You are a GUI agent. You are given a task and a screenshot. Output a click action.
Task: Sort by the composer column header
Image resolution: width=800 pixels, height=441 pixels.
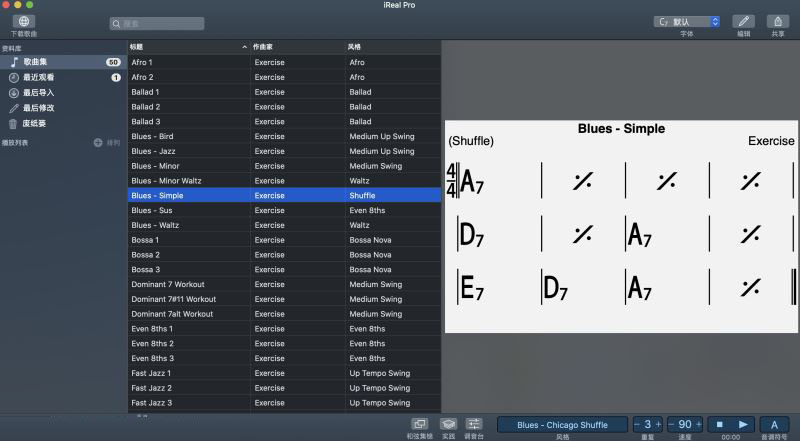[298, 47]
